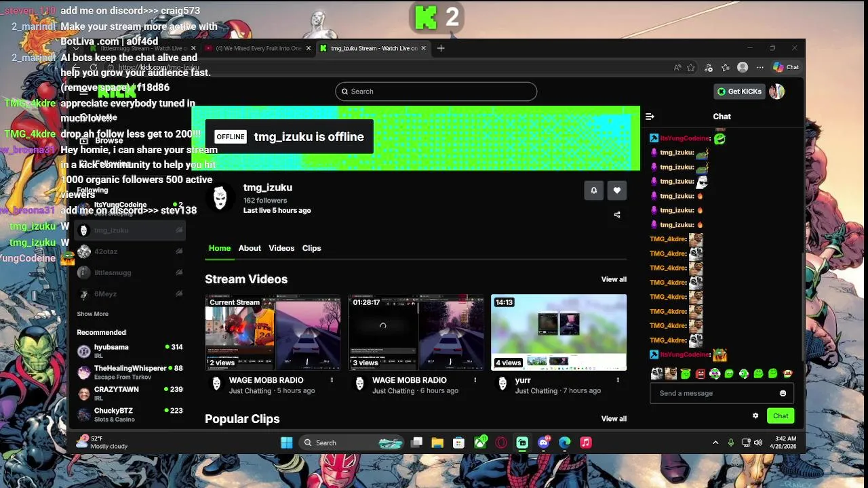Open user profile avatar in Kick header
Image resolution: width=868 pixels, height=488 pixels.
pos(776,91)
